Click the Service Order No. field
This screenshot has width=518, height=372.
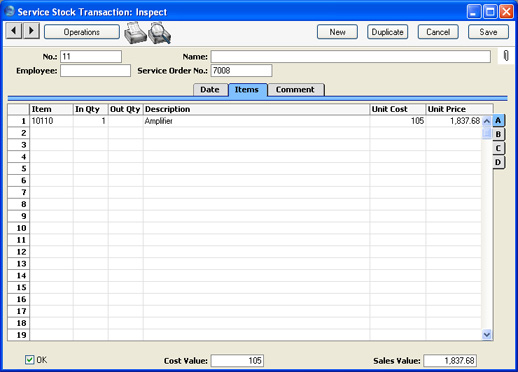point(241,71)
